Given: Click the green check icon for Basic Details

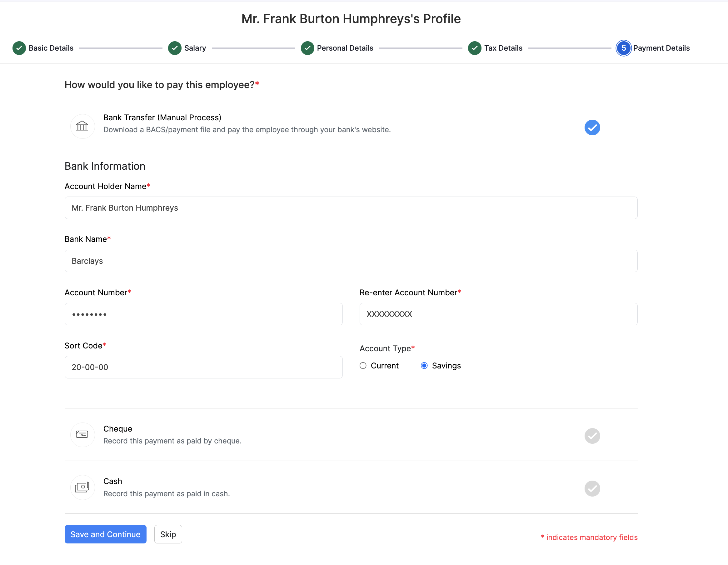Looking at the screenshot, I should coord(19,48).
